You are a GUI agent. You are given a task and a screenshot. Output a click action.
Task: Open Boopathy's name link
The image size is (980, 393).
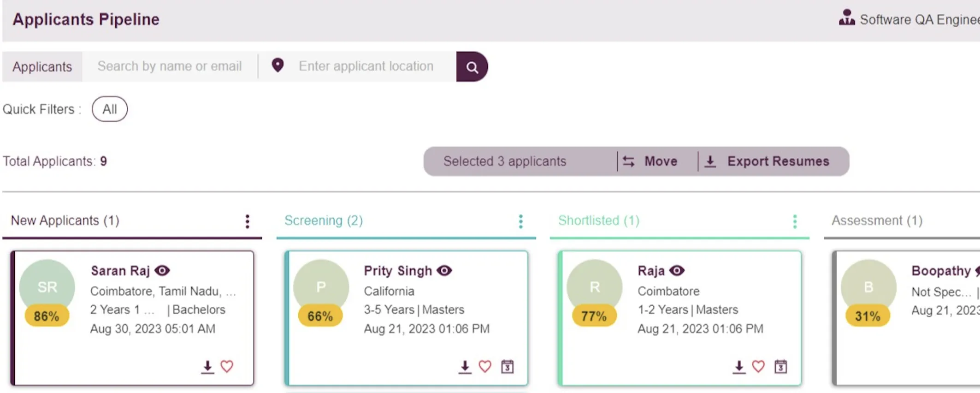point(941,270)
